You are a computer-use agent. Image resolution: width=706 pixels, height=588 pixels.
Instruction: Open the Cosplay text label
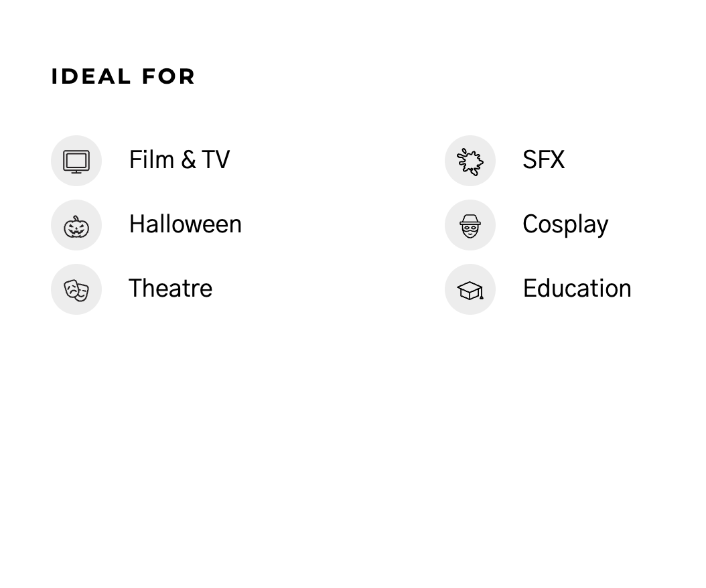coord(565,224)
